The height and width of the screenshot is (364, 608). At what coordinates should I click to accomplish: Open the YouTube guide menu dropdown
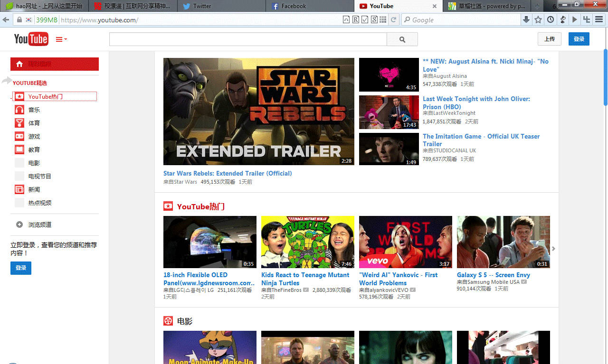coord(62,39)
